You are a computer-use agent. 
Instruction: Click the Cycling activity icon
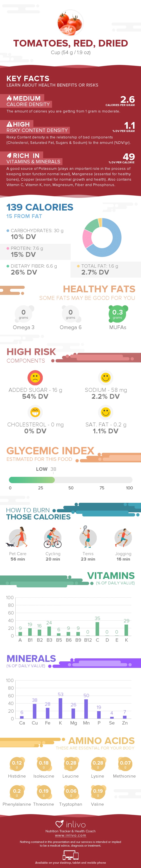point(53,538)
